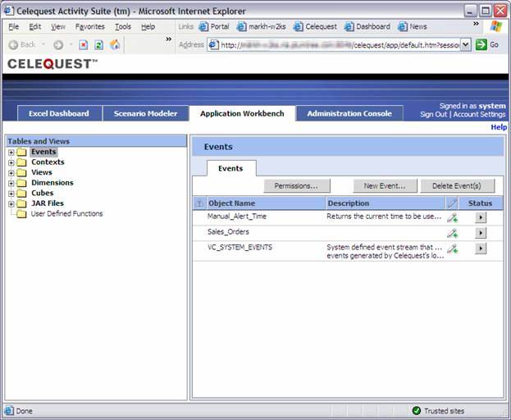Expand the Views tree node
The image size is (511, 420).
11,173
